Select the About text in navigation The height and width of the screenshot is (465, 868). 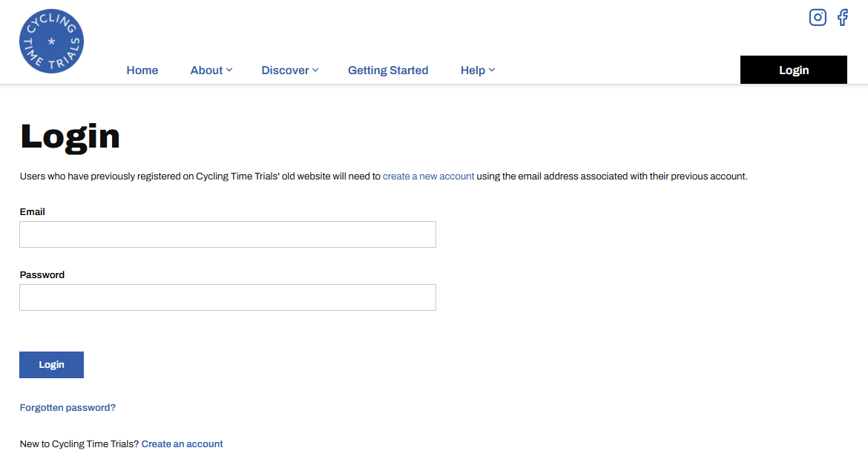(x=206, y=70)
